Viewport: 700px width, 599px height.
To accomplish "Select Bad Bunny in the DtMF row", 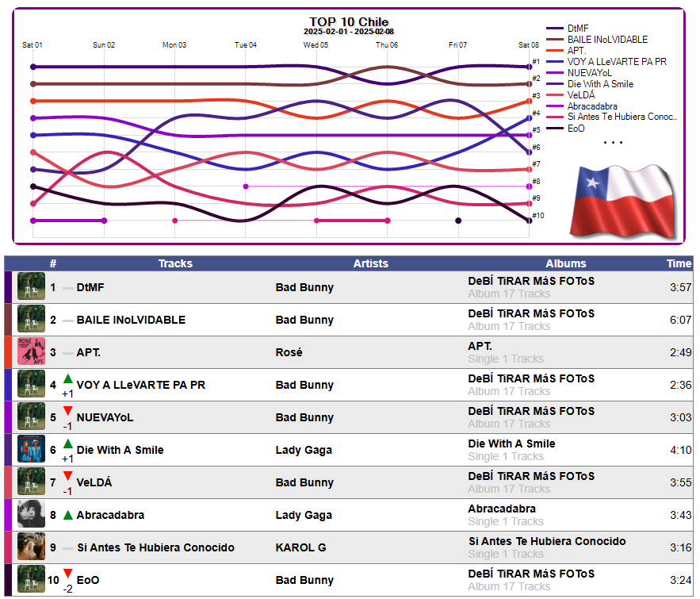I will 304,287.
